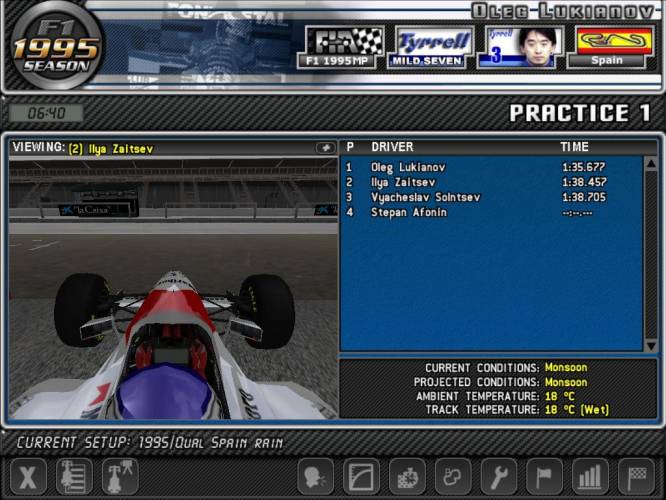
Task: Select Stepan Afonin row with no time
Action: 408,212
